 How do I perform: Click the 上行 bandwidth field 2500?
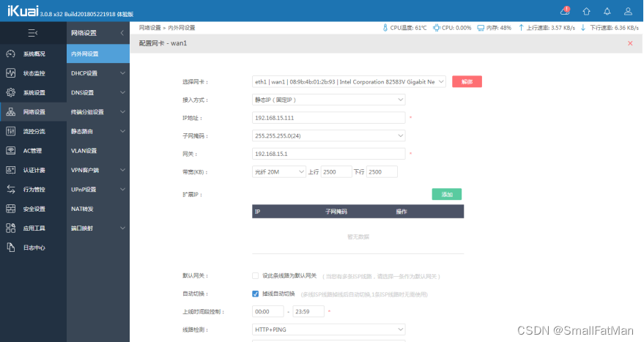point(336,172)
